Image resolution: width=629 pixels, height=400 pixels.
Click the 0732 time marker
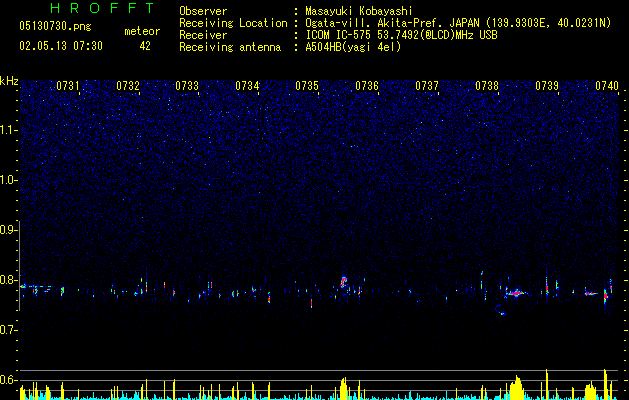[128, 85]
